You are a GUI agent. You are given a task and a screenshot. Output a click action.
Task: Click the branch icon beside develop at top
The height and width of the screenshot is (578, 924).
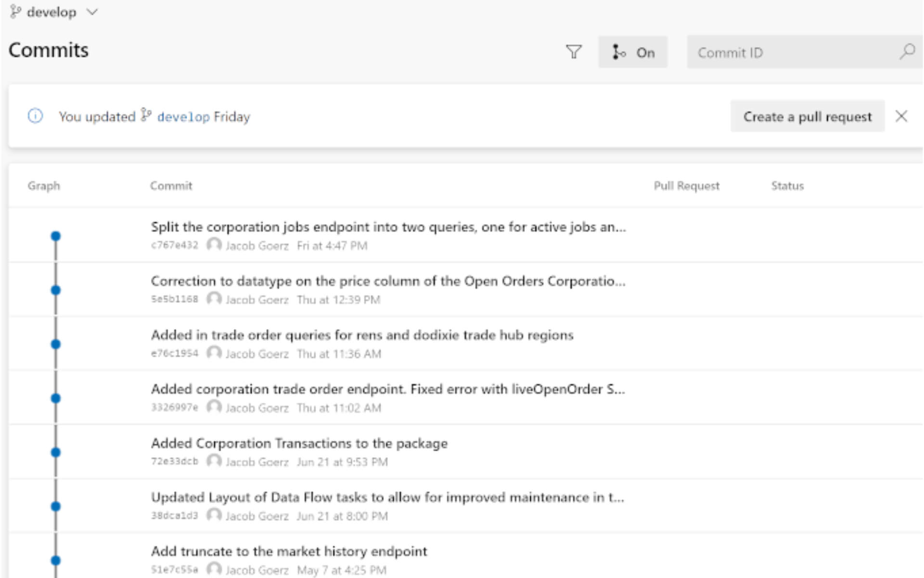point(15,12)
